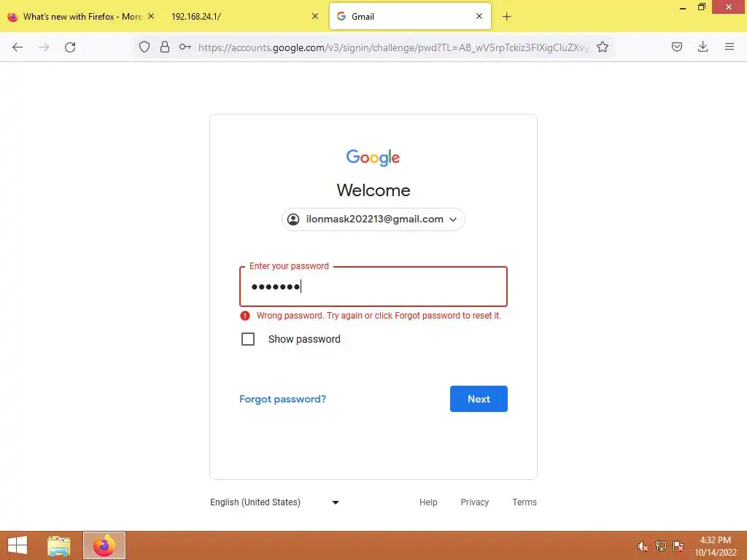Open the English (United States) language dropdown

pos(274,502)
